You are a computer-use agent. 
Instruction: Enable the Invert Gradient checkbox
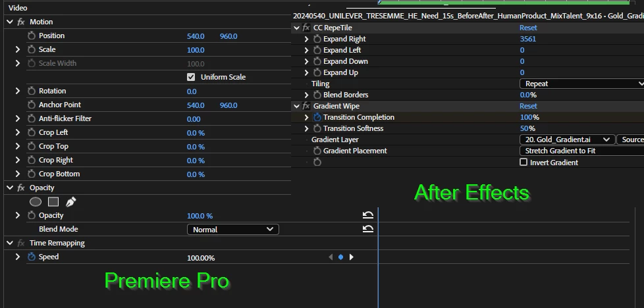pos(523,162)
